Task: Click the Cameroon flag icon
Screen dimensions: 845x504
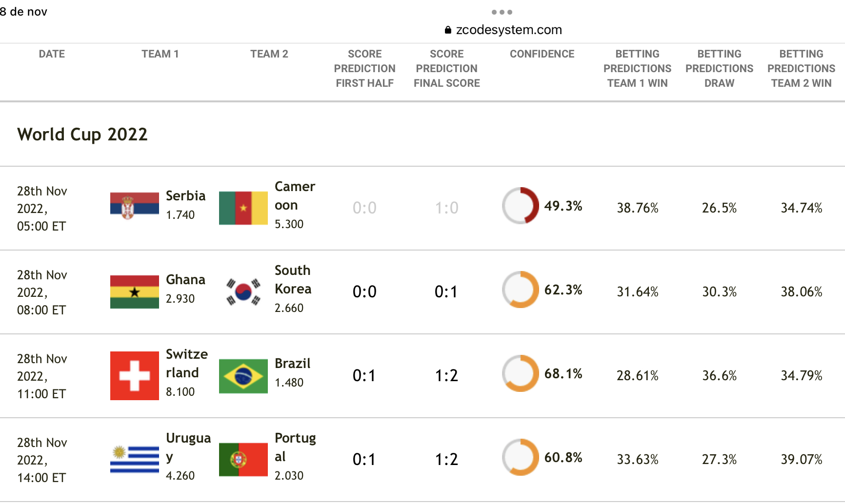Action: coord(243,208)
